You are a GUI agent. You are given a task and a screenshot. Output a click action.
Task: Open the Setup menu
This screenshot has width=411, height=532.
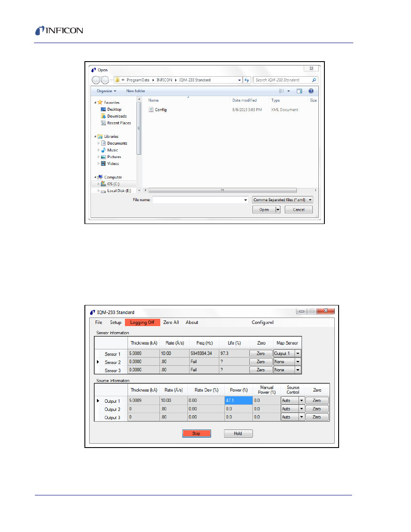pyautogui.click(x=115, y=323)
